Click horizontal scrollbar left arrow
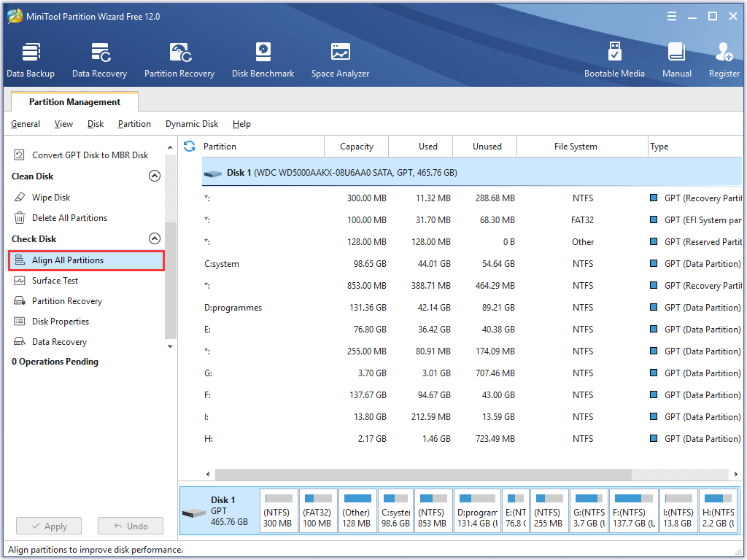This screenshot has height=560, width=747. click(x=208, y=474)
